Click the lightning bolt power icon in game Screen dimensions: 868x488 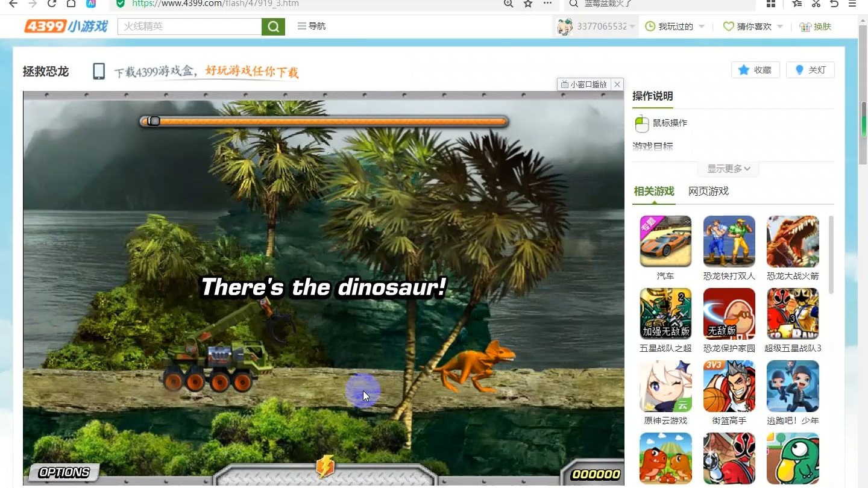325,467
